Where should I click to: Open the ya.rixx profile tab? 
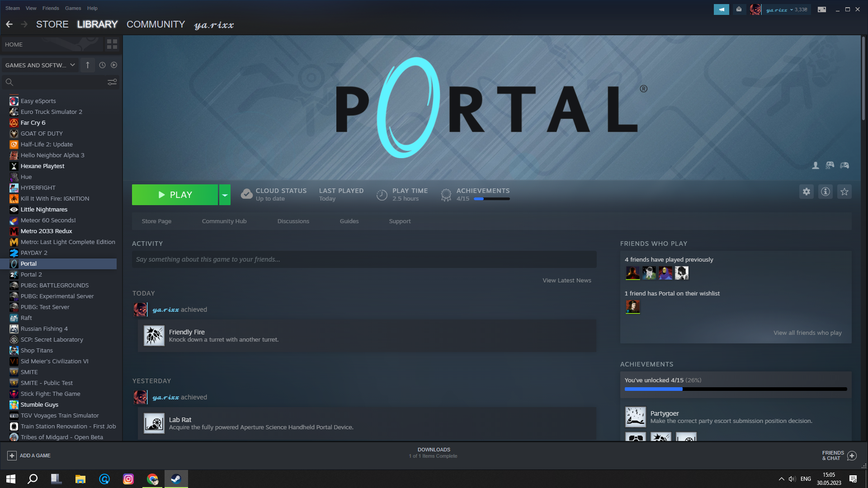(214, 25)
